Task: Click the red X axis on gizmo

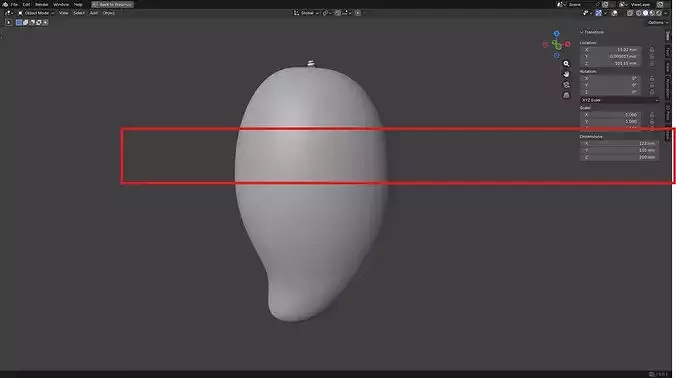Action: click(x=567, y=44)
